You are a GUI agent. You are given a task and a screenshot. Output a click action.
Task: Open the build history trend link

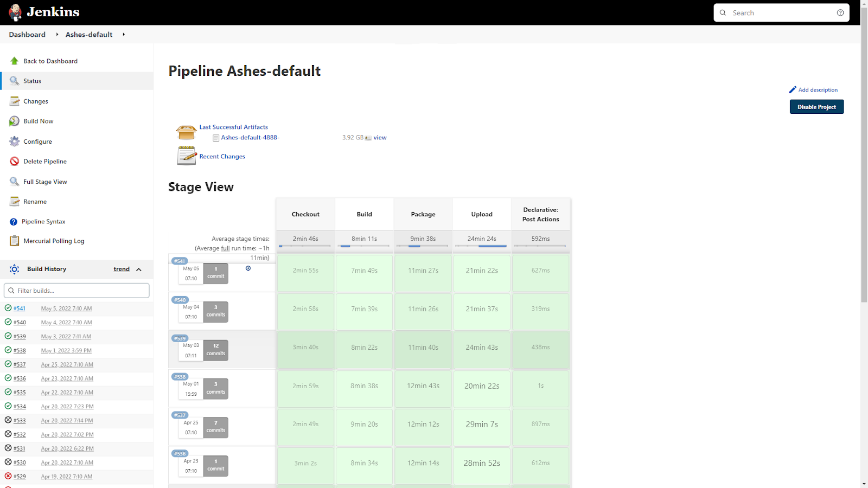122,269
